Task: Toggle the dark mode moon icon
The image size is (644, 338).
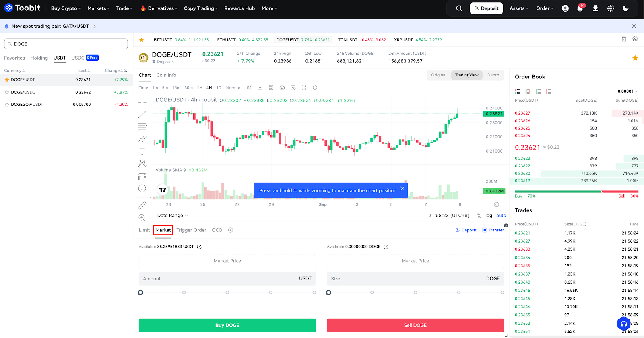Action: coord(626,8)
